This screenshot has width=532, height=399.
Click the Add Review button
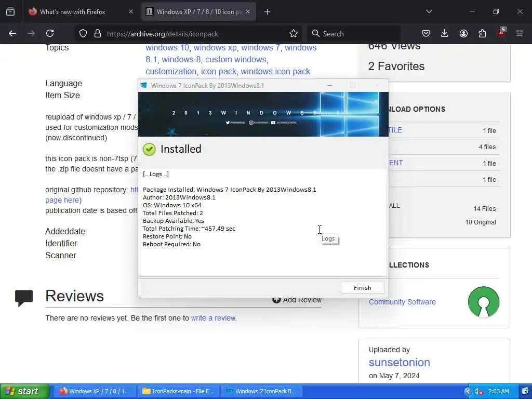[x=297, y=300]
